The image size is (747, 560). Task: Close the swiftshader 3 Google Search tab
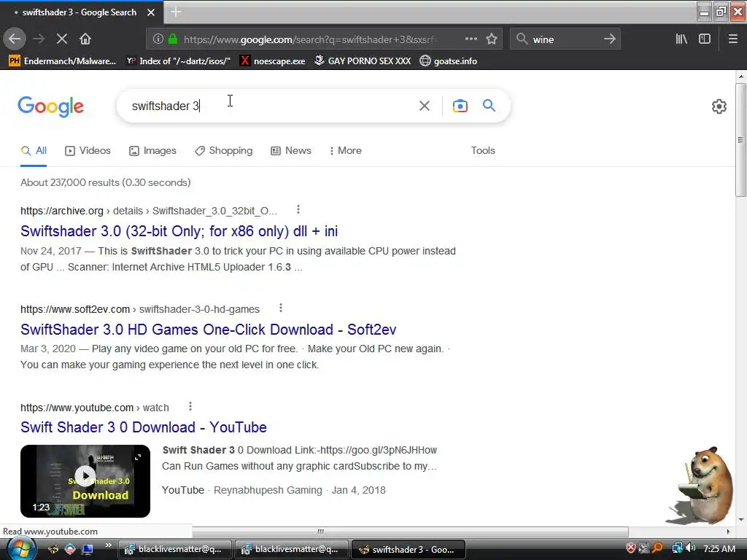(151, 12)
